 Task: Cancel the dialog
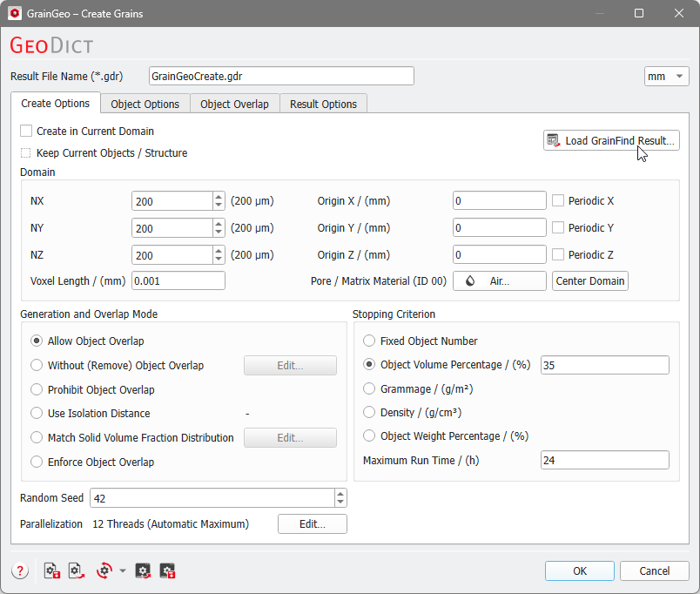654,570
